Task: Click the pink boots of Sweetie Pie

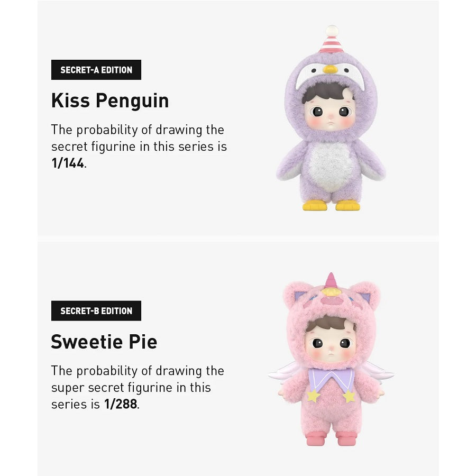Action: [x=331, y=439]
